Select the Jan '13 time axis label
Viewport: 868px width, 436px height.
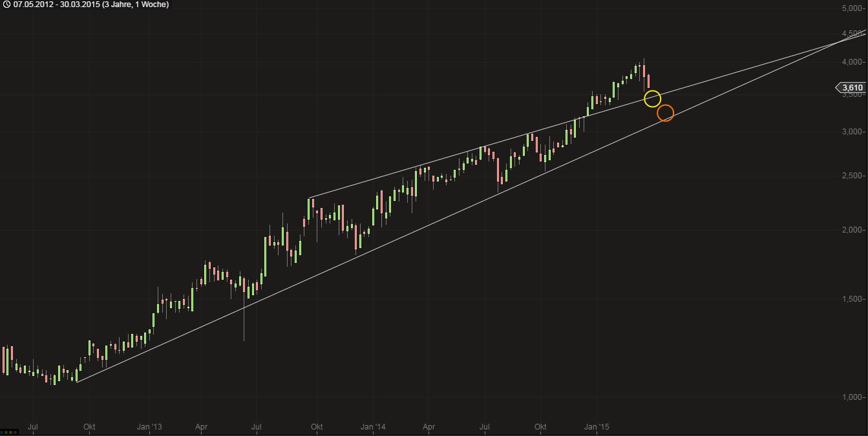(149, 427)
